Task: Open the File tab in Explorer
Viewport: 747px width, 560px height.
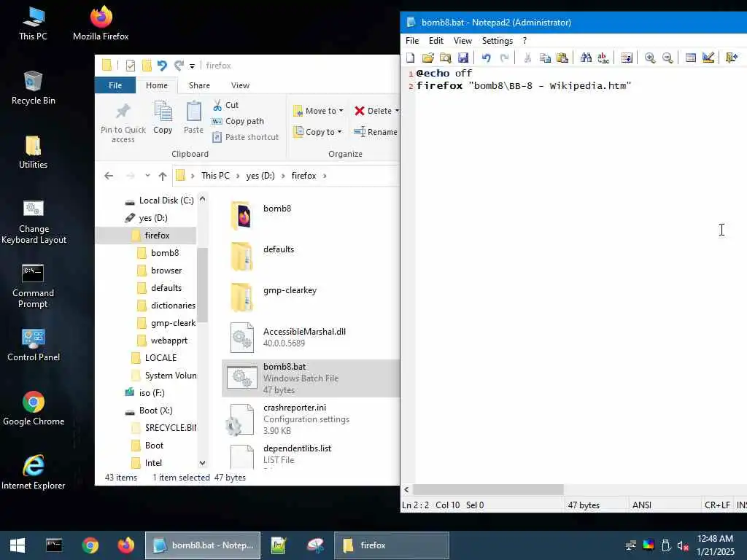Action: tap(115, 85)
